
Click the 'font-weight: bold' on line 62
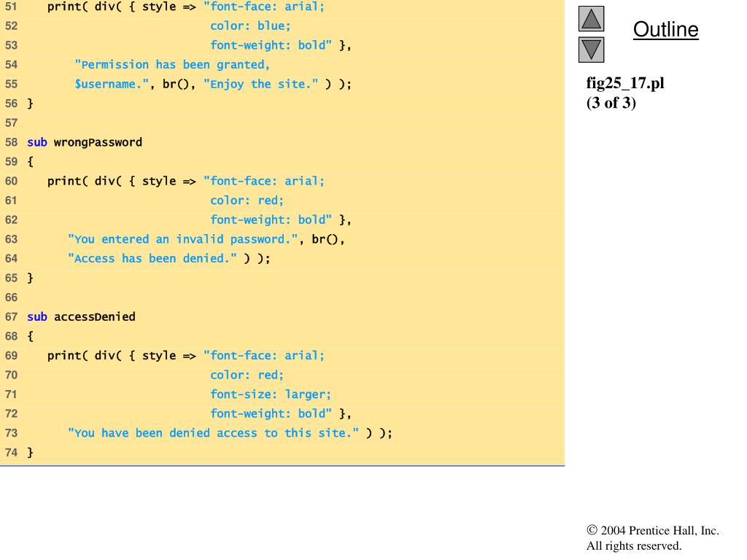[271, 220]
